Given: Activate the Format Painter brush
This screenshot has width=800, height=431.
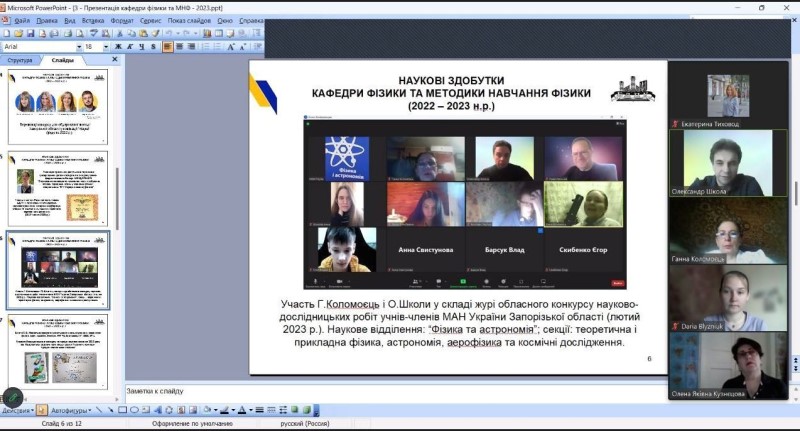Looking at the screenshot, I should (155, 33).
